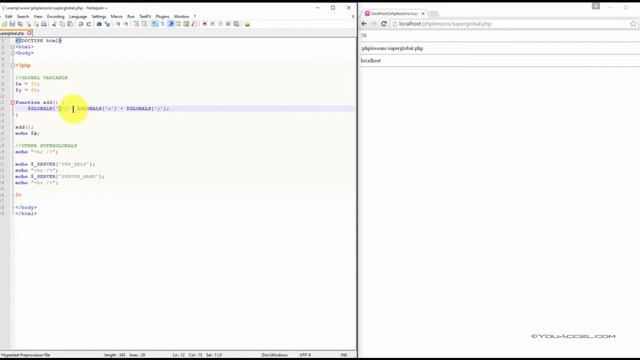Click the Close All toolbar icon

(x=37, y=24)
